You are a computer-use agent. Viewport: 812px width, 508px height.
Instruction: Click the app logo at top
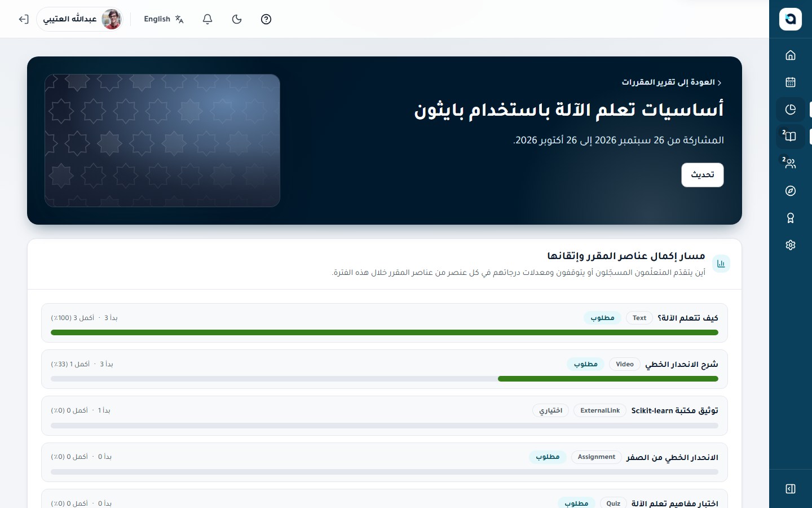[791, 19]
